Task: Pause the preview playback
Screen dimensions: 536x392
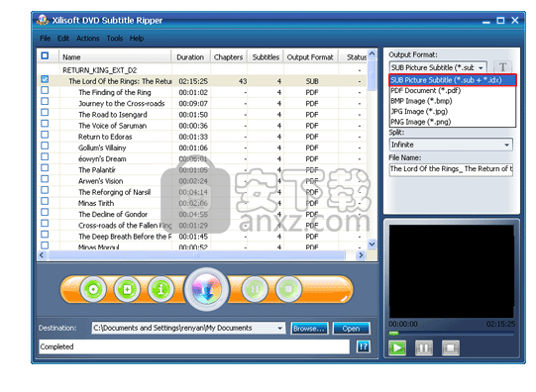Action: point(424,348)
